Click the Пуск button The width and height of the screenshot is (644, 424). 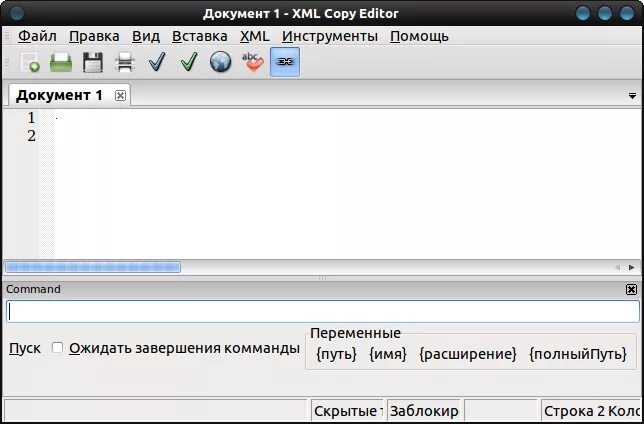(x=25, y=348)
